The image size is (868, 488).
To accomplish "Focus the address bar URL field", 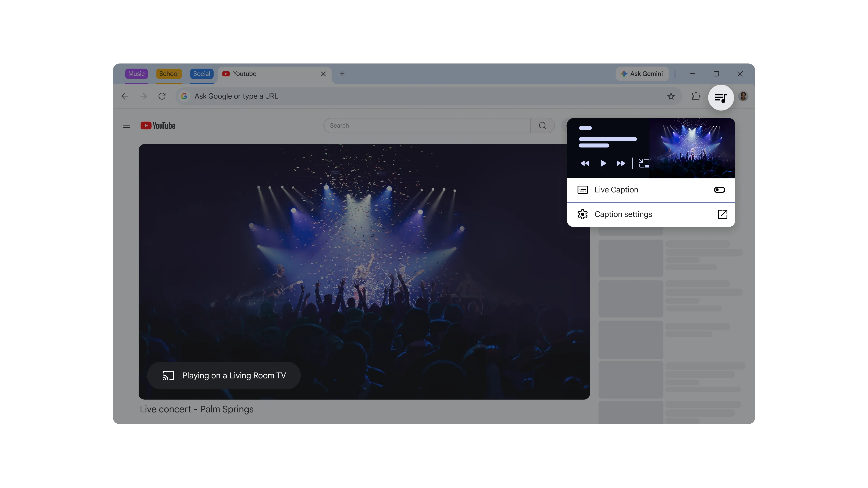I will (x=429, y=96).
